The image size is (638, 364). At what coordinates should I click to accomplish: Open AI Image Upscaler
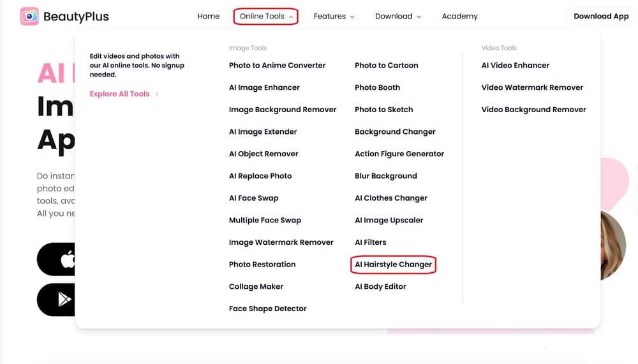pos(389,220)
